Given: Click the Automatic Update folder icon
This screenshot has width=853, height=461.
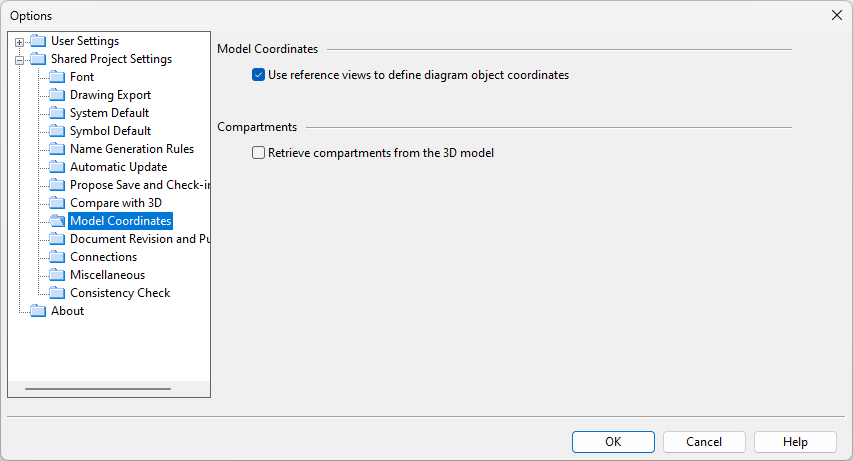Looking at the screenshot, I should click(57, 167).
